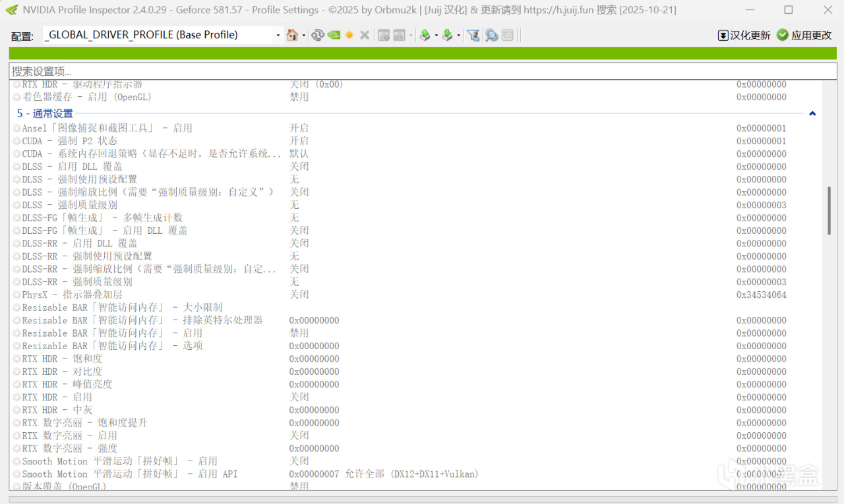Delete the current profile with the grey X icon
This screenshot has width=844, height=504.
click(x=365, y=35)
